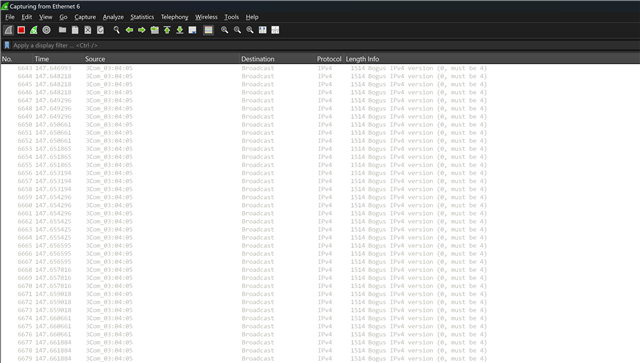Click time 147.654296 in packet 6659 row
The width and height of the screenshot is (640, 363).
(x=53, y=197)
